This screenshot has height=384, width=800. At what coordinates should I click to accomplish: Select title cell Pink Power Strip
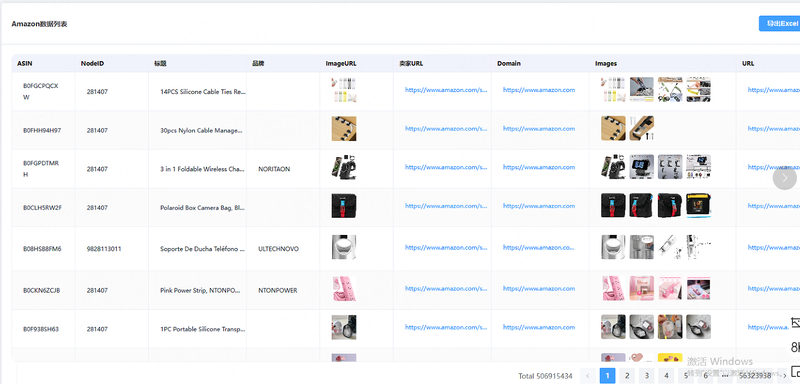pos(200,291)
